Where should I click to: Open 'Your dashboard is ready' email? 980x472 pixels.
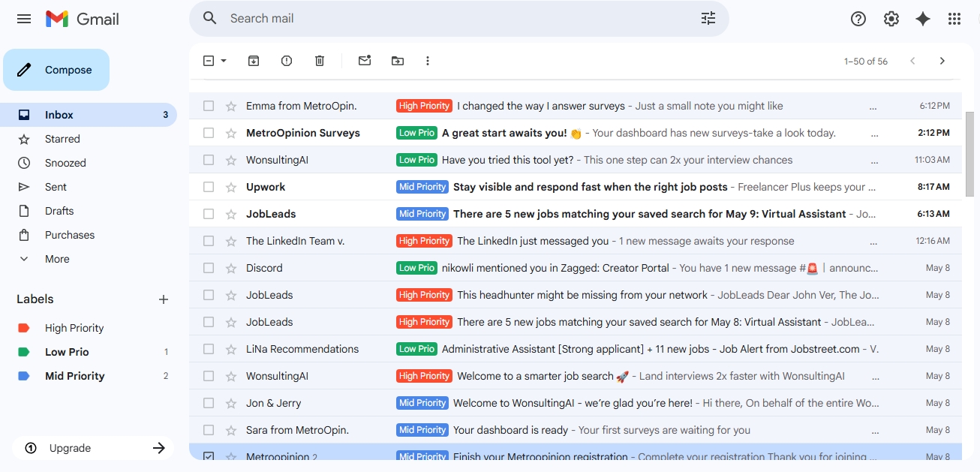tap(576, 430)
